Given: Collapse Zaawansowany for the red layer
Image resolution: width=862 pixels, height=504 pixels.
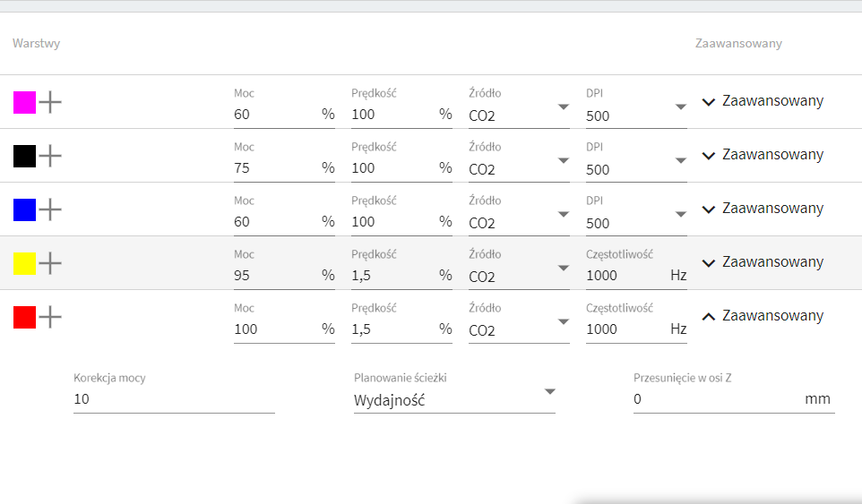Looking at the screenshot, I should [763, 316].
